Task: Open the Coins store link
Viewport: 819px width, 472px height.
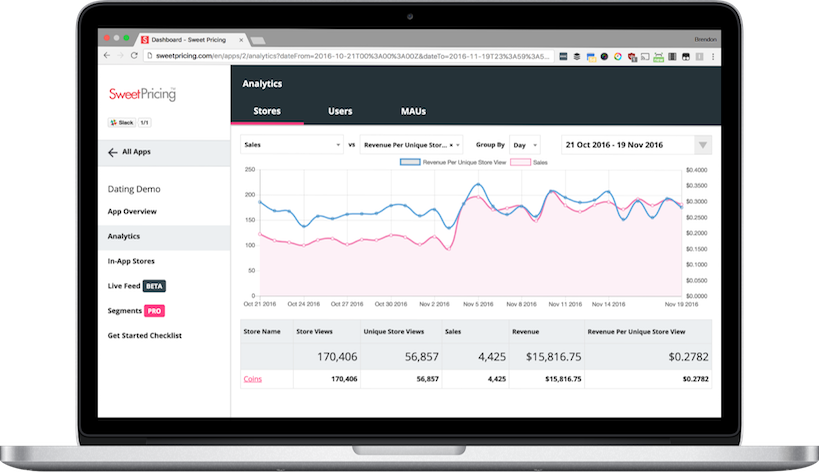Action: click(x=252, y=379)
